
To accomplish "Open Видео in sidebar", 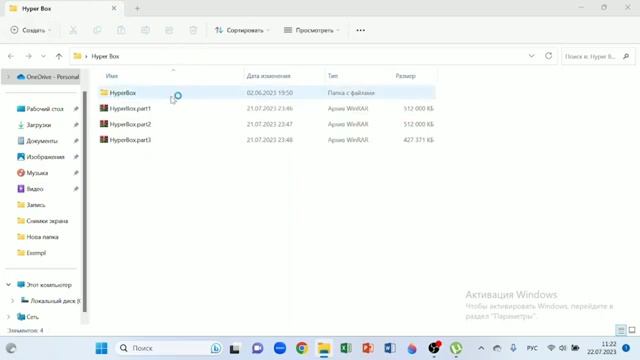I will [31, 189].
